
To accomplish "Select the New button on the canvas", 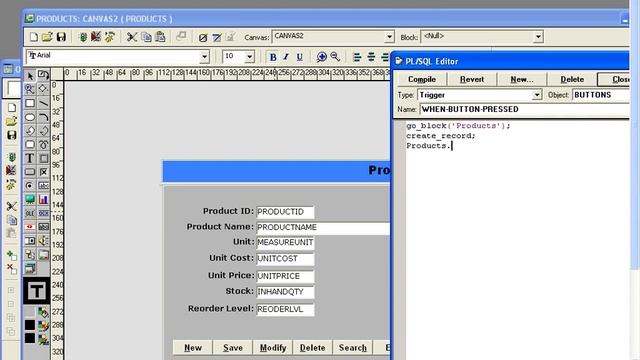I will [193, 348].
